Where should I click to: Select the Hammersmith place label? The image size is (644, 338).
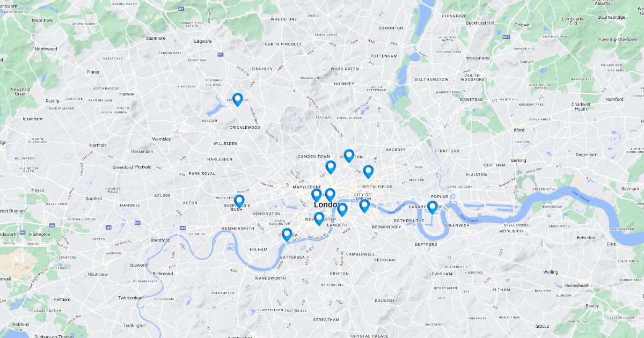pos(237,229)
